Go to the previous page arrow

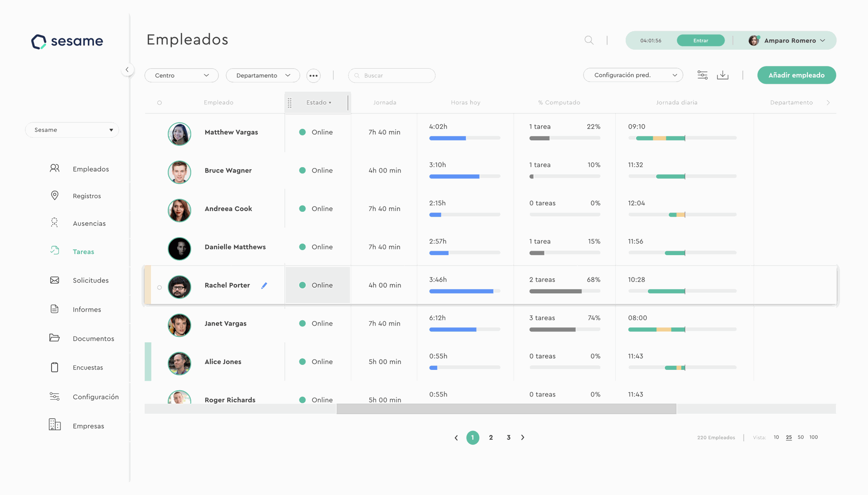click(x=456, y=438)
